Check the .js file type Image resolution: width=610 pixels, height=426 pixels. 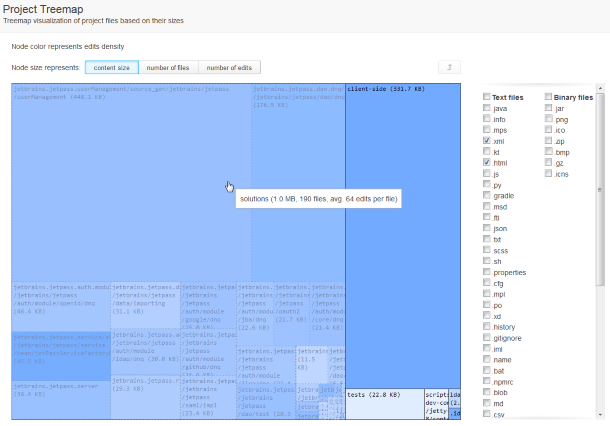pyautogui.click(x=487, y=173)
